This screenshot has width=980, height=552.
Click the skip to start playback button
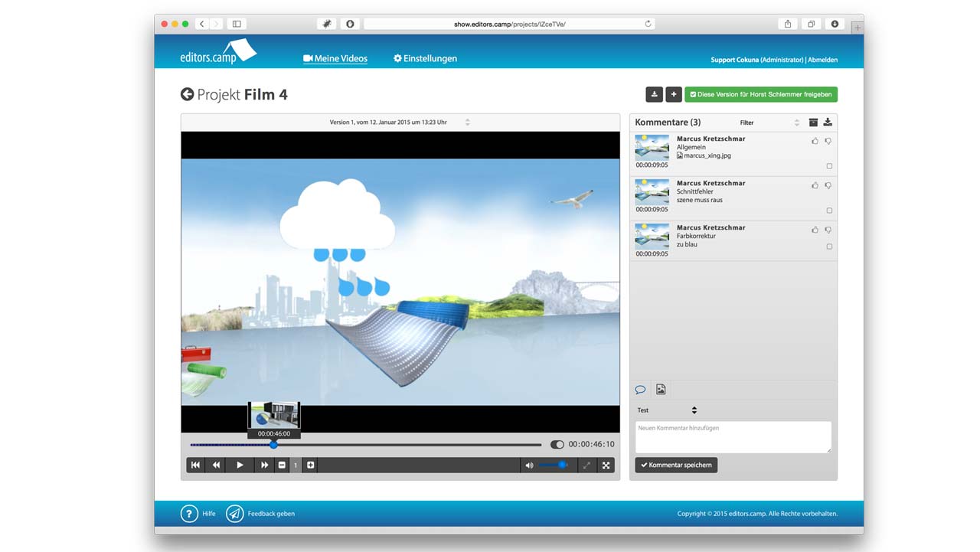coord(195,465)
